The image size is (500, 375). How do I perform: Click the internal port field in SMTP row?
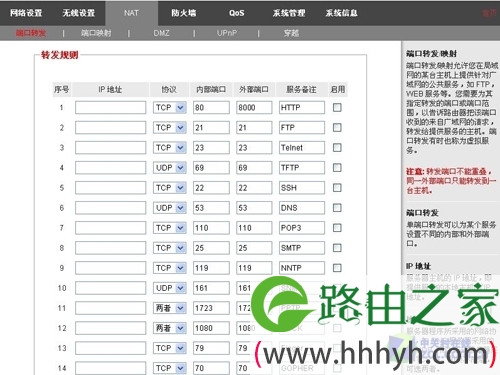211,248
